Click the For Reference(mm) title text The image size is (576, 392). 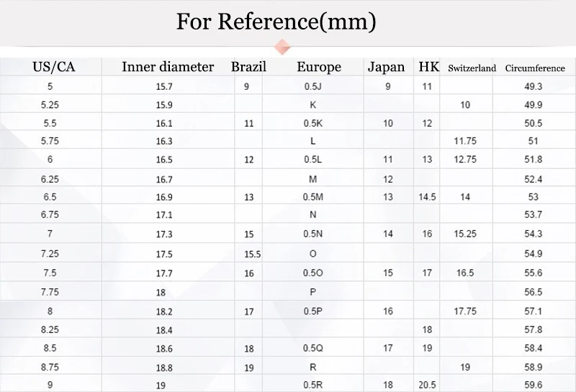click(276, 22)
